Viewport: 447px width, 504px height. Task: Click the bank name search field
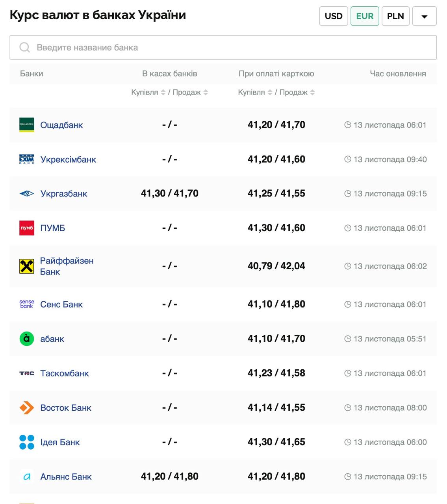pos(223,48)
